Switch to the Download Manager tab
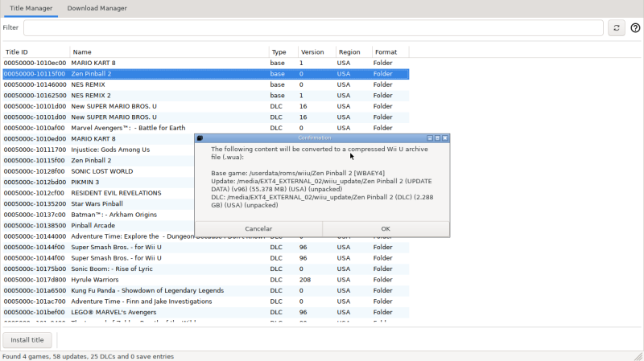This screenshot has width=644, height=361. (97, 8)
